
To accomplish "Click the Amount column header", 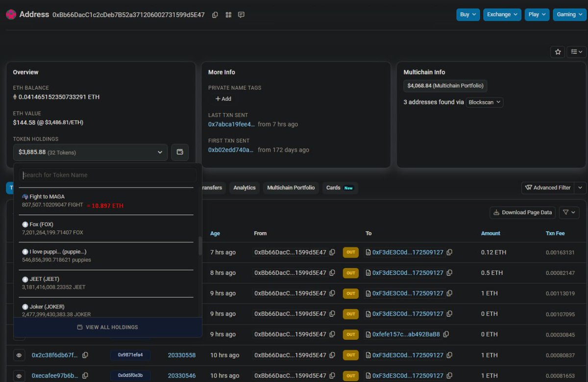I will click(490, 233).
